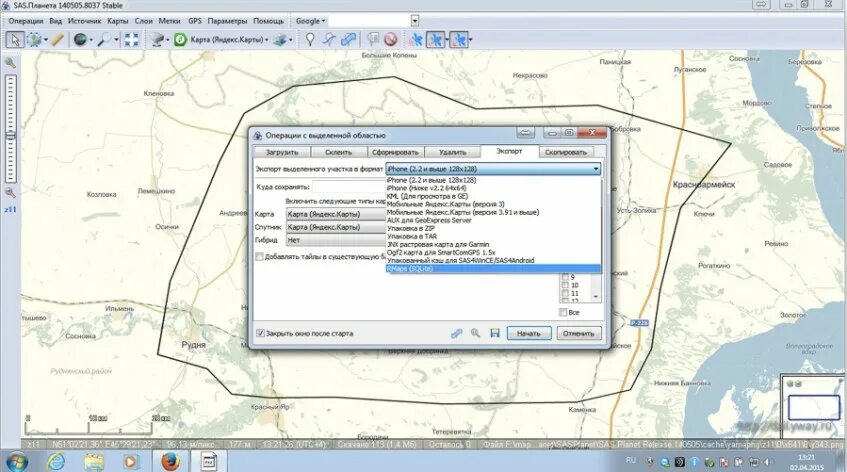Activate the ruler distance tool

click(58, 39)
